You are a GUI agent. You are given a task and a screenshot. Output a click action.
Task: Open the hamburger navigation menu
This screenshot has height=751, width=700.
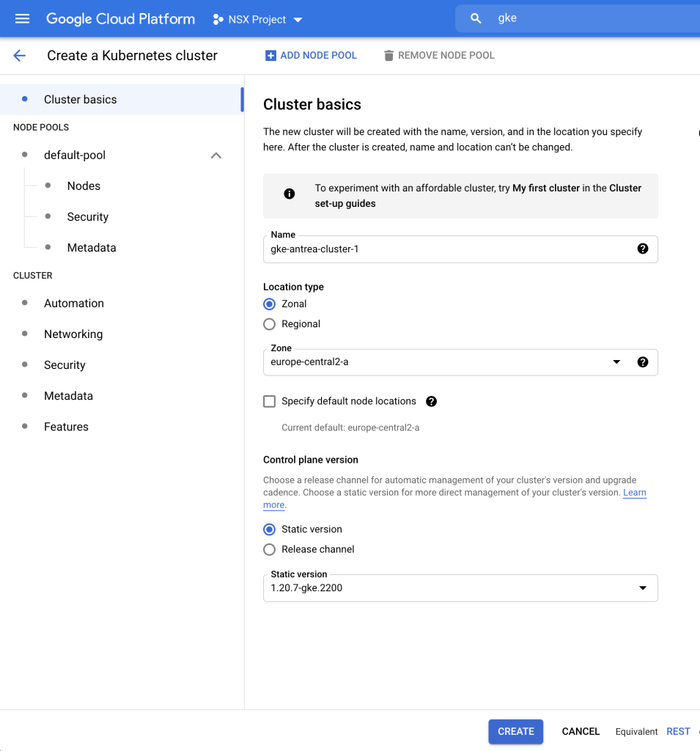coord(23,19)
